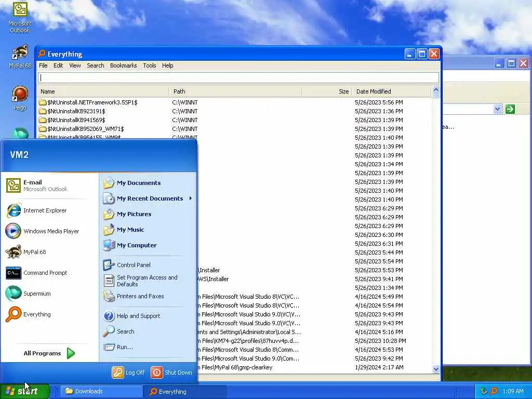Click the 1:09 AM system clock
The width and height of the screenshot is (532, 399).
(513, 391)
